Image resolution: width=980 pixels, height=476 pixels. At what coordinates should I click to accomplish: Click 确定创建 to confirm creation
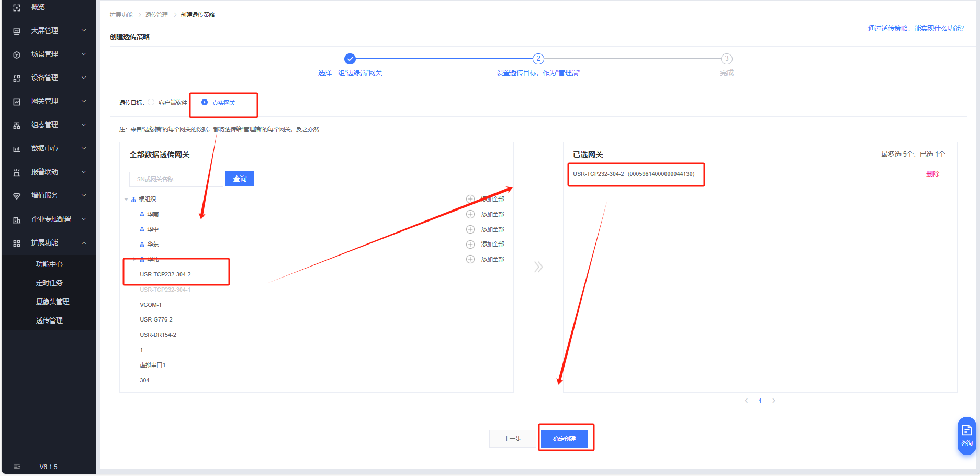pyautogui.click(x=565, y=439)
